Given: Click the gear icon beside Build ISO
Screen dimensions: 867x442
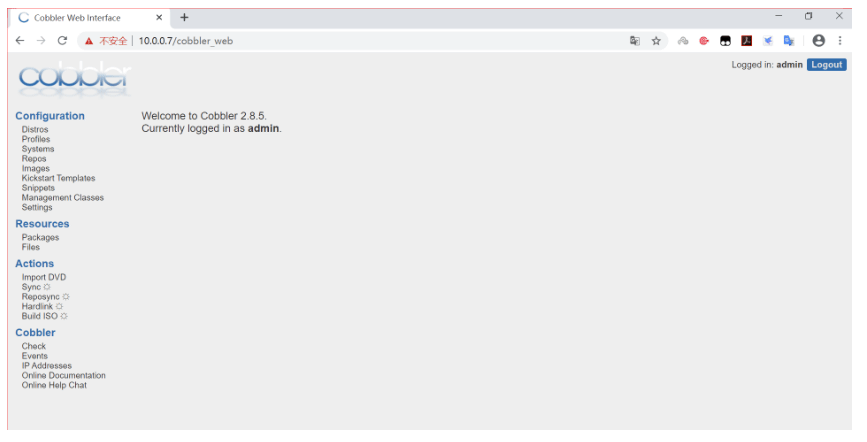Looking at the screenshot, I should [x=64, y=316].
